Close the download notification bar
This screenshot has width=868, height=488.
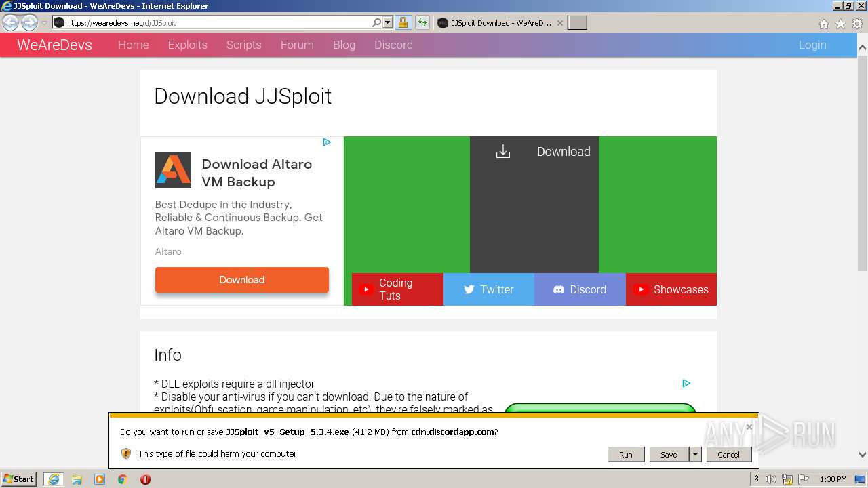(749, 427)
